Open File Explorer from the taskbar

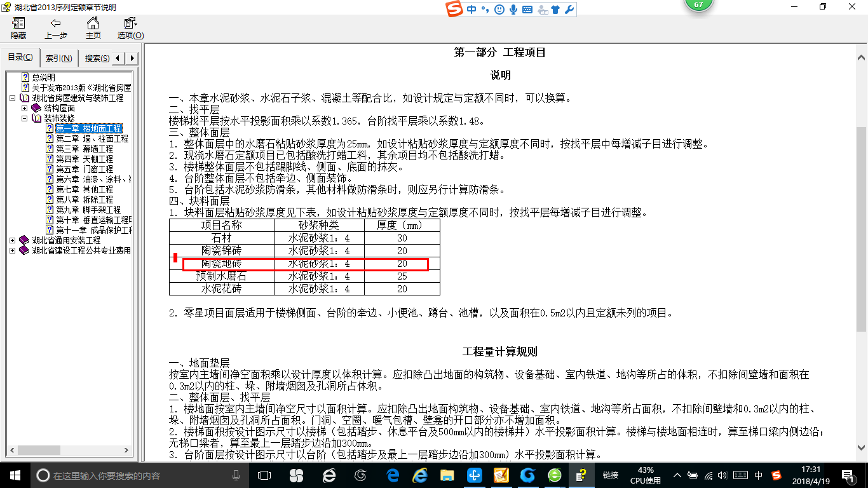(x=447, y=475)
